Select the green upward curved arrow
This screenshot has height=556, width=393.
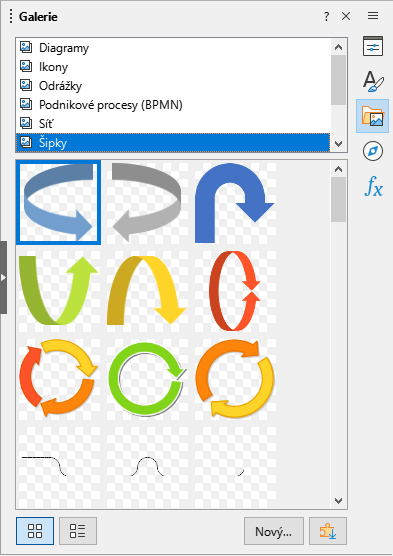coord(59,291)
